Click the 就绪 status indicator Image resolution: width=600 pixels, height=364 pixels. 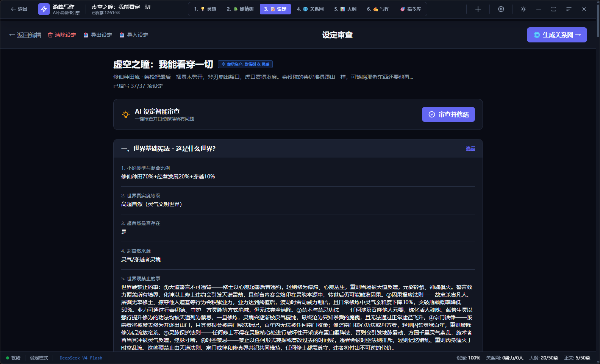click(13, 358)
